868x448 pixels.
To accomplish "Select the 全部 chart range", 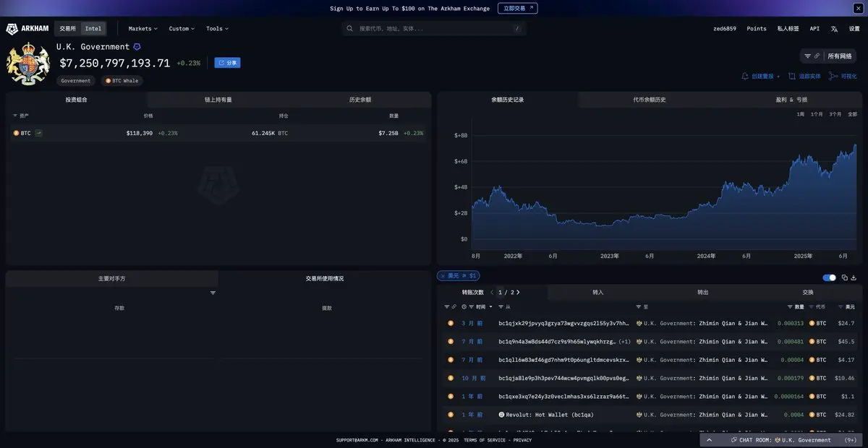I will pyautogui.click(x=852, y=114).
